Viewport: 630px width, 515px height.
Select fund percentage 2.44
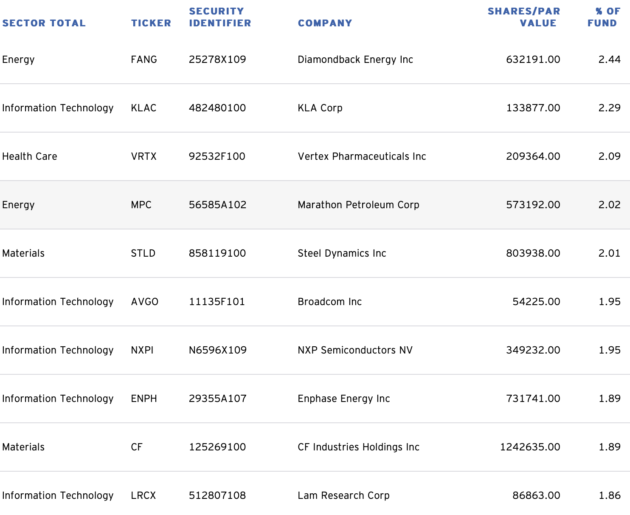point(610,59)
